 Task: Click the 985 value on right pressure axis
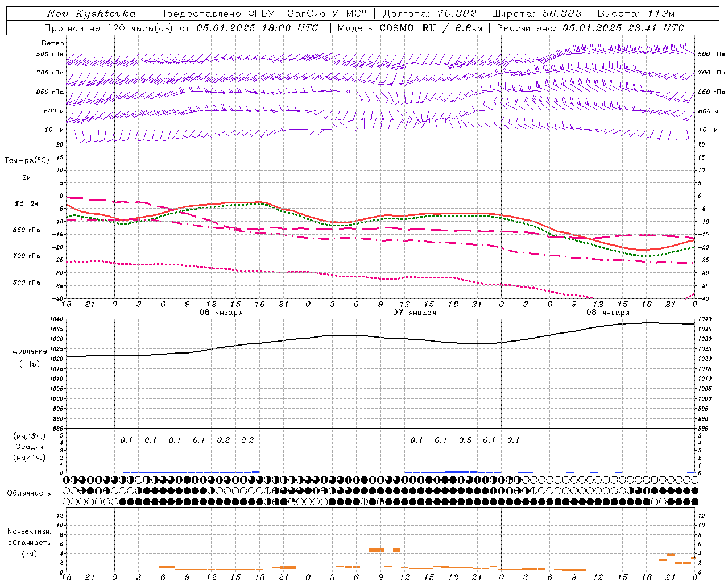(x=704, y=428)
